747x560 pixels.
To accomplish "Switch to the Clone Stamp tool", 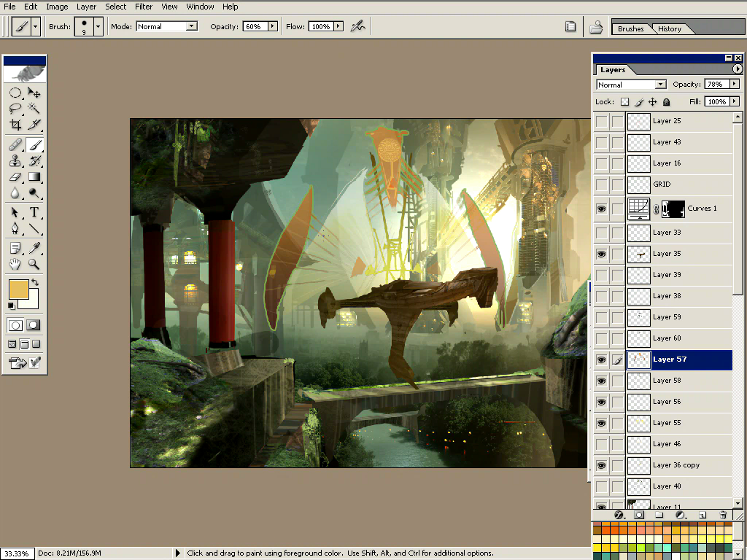I will [x=15, y=161].
